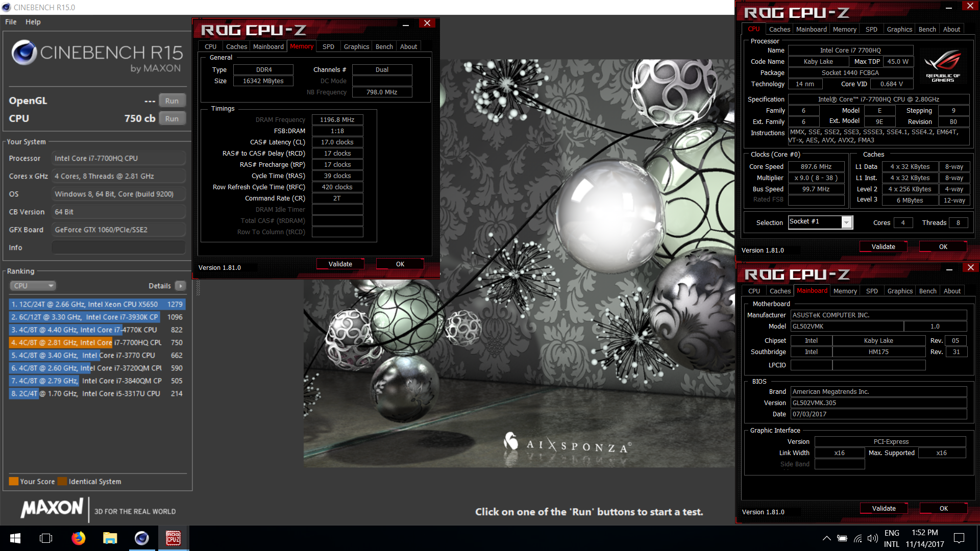
Task: Open CPU tab in Mainboard CPU-Z window
Action: click(754, 291)
